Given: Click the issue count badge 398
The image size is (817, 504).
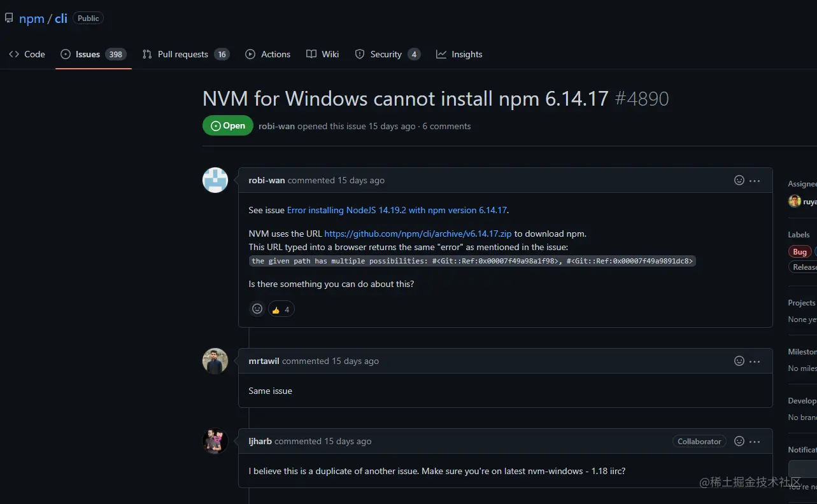Looking at the screenshot, I should 115,54.
